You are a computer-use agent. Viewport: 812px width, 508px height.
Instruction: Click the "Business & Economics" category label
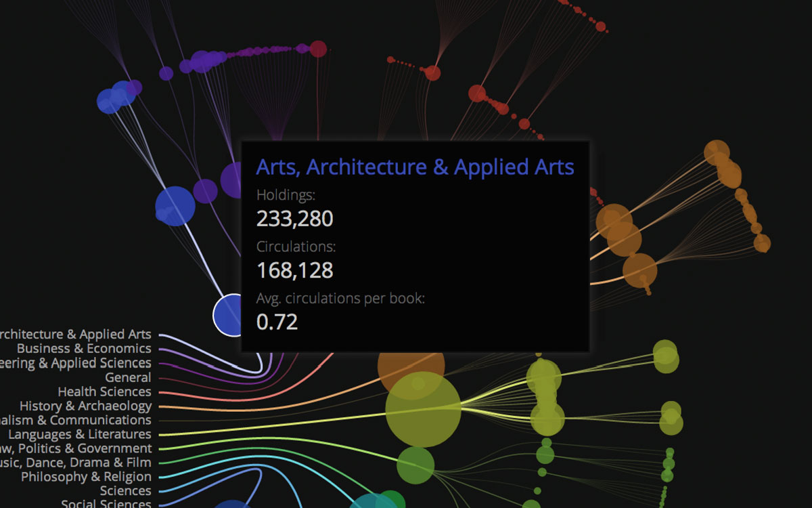84,349
